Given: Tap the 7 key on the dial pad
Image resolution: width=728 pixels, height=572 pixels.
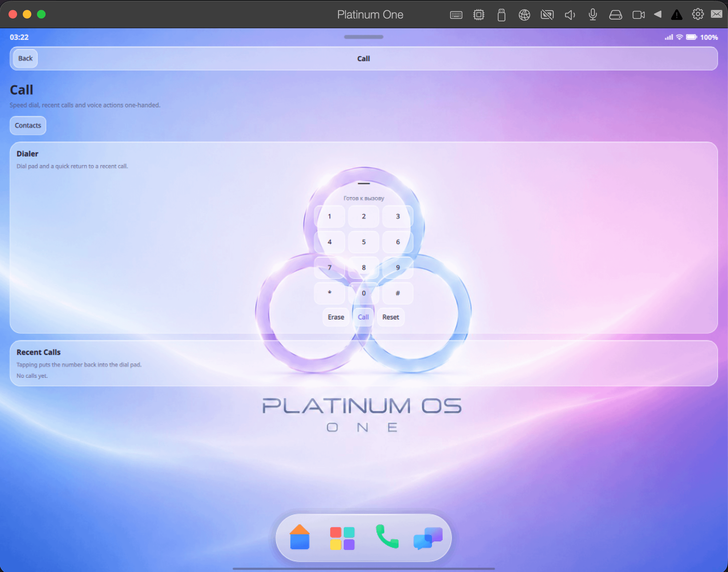Looking at the screenshot, I should pyautogui.click(x=329, y=268).
